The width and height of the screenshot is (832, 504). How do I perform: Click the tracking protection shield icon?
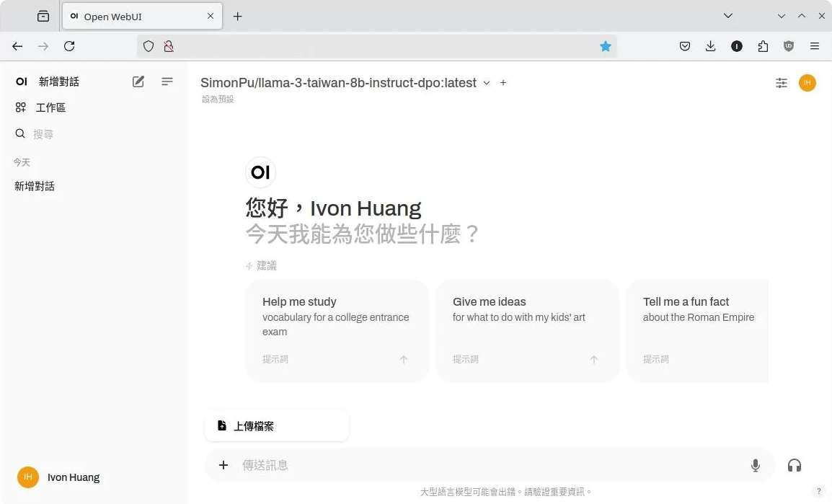pyautogui.click(x=149, y=46)
